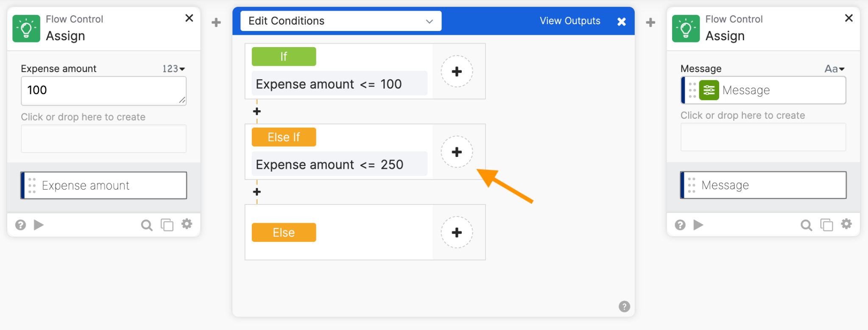Run the left Assign card with play icon

[39, 225]
